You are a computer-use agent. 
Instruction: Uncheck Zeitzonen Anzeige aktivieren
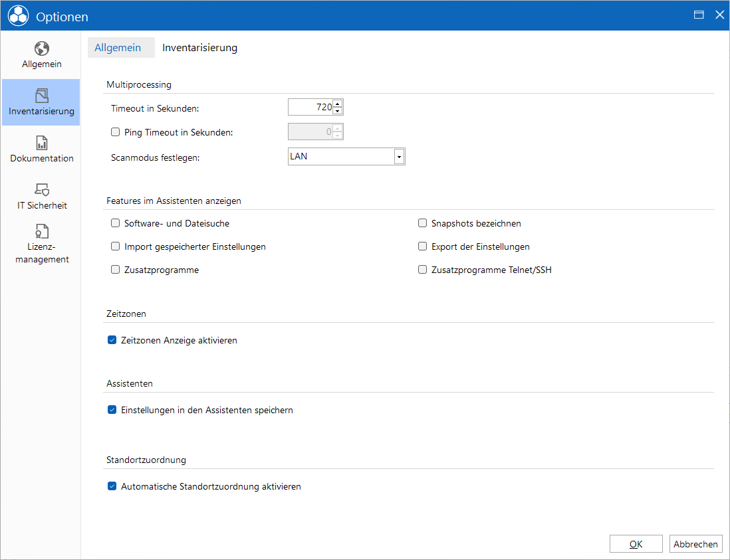[112, 340]
